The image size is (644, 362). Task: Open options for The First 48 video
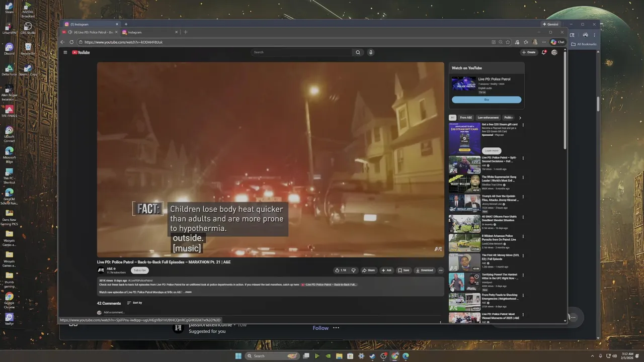(x=523, y=255)
